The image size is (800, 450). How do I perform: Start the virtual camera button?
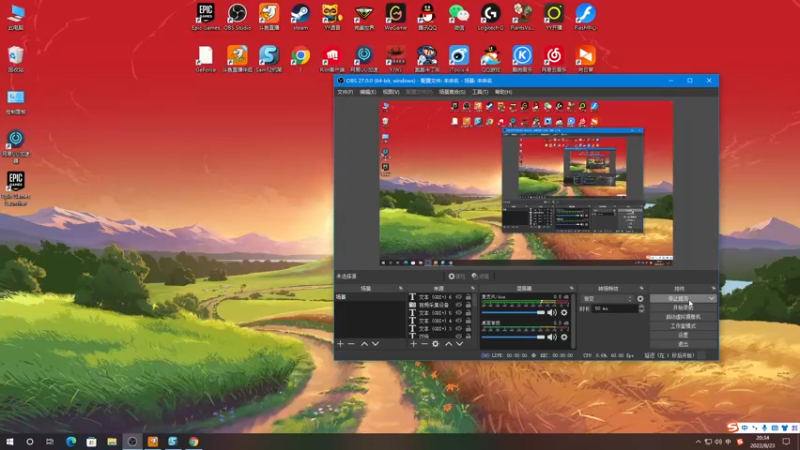[x=683, y=317]
